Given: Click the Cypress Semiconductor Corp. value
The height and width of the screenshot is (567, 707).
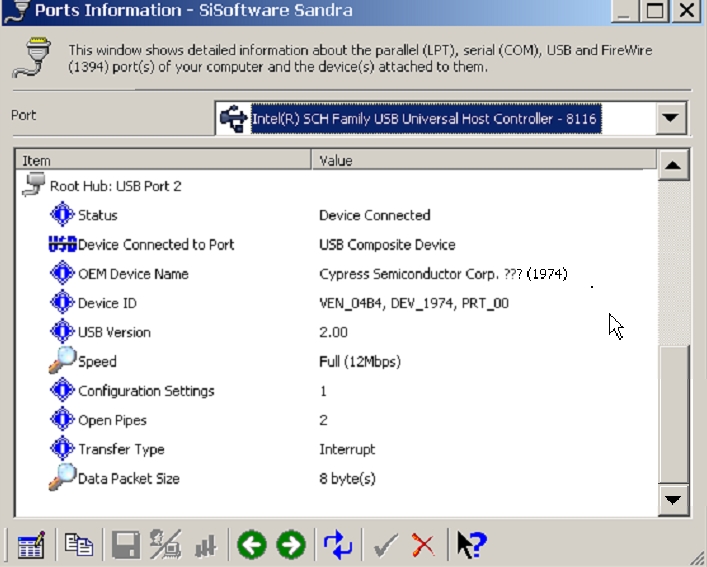Looking at the screenshot, I should point(443,274).
